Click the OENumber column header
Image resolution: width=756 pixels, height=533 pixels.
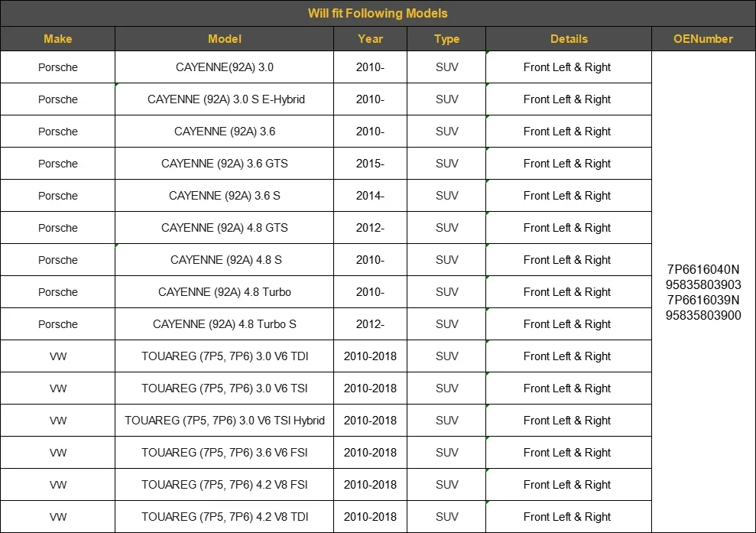point(703,38)
